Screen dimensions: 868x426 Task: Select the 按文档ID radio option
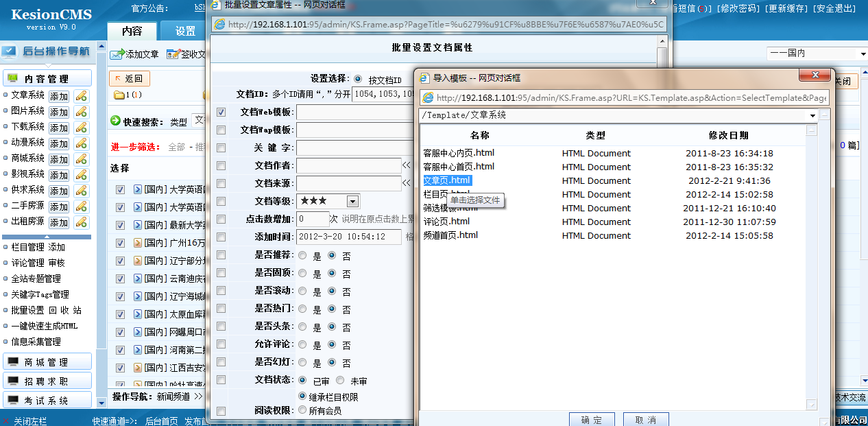[x=357, y=79]
